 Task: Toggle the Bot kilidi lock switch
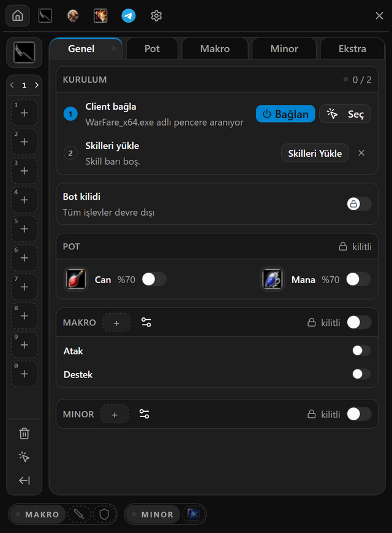pos(359,203)
